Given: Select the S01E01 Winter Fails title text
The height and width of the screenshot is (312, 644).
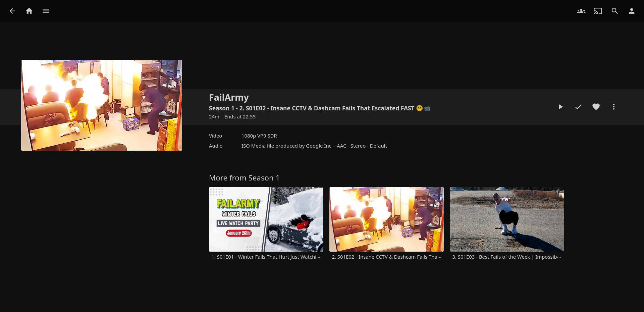Looking at the screenshot, I should (266, 257).
